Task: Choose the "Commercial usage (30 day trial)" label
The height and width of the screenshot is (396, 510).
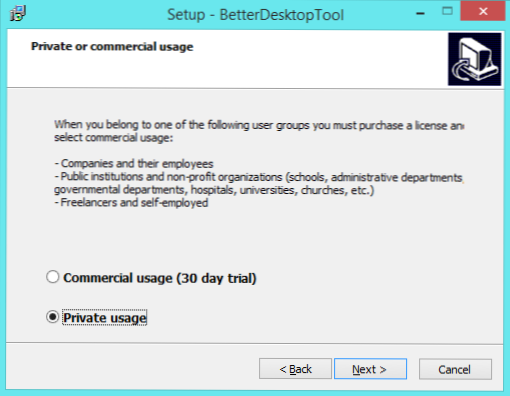Action: [160, 278]
